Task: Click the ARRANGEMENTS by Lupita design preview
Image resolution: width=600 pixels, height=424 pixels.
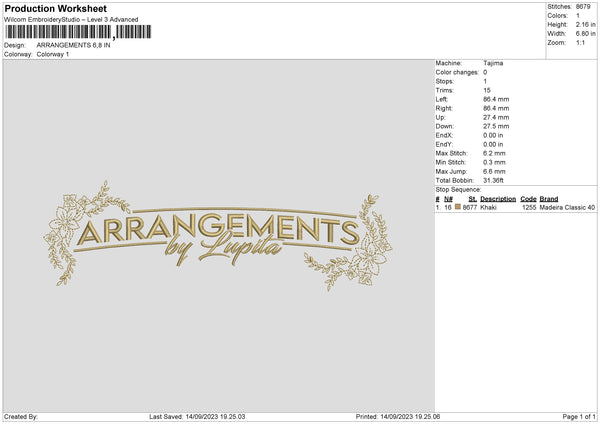Action: pos(218,235)
